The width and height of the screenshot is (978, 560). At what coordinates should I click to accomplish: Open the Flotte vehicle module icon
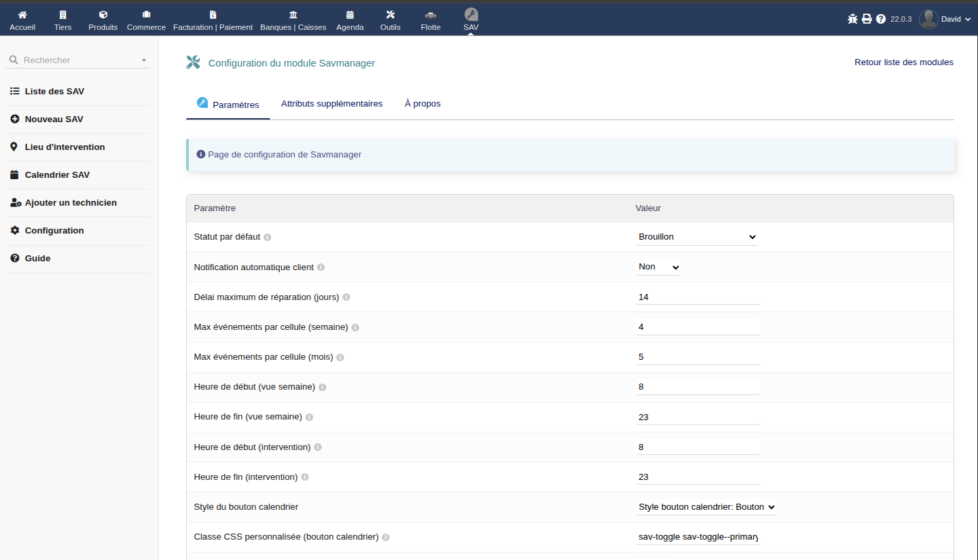point(431,15)
